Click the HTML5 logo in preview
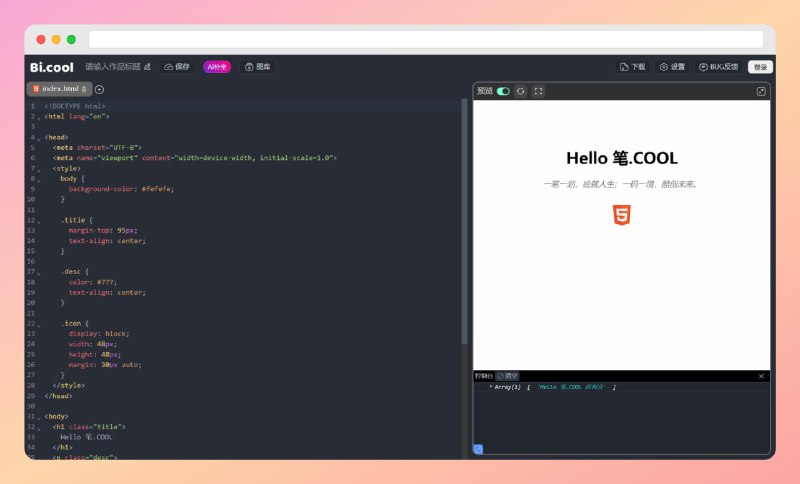 tap(622, 215)
